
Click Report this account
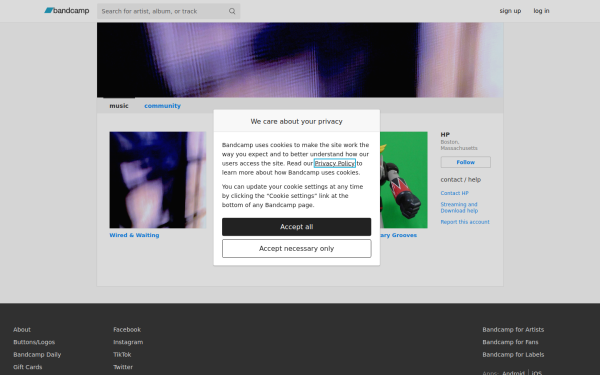pos(465,222)
